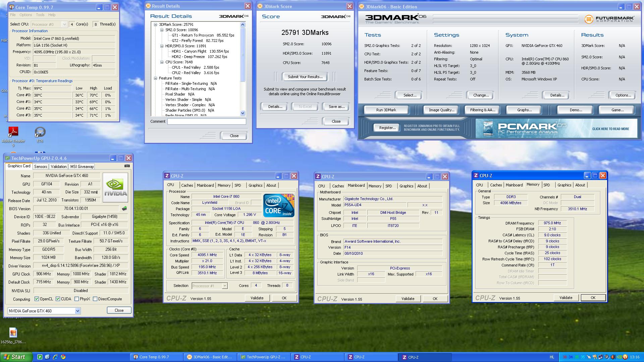Open the ET6 desktop shortcut

point(40,134)
